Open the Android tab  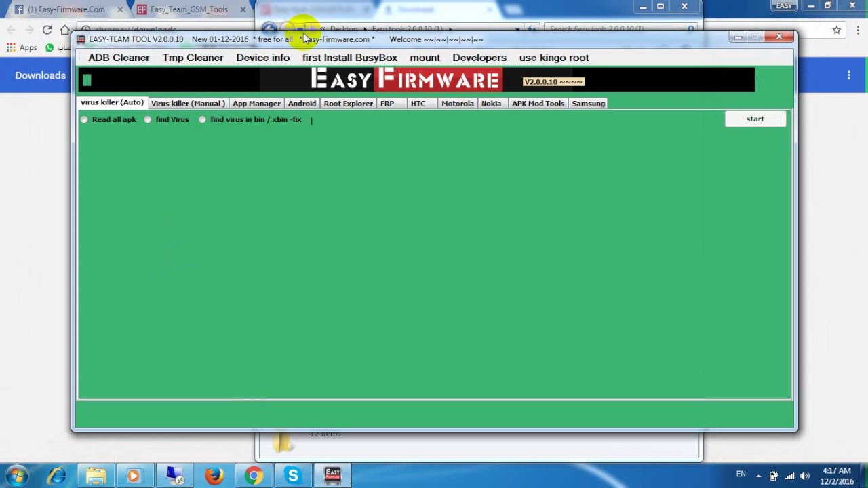[302, 104]
